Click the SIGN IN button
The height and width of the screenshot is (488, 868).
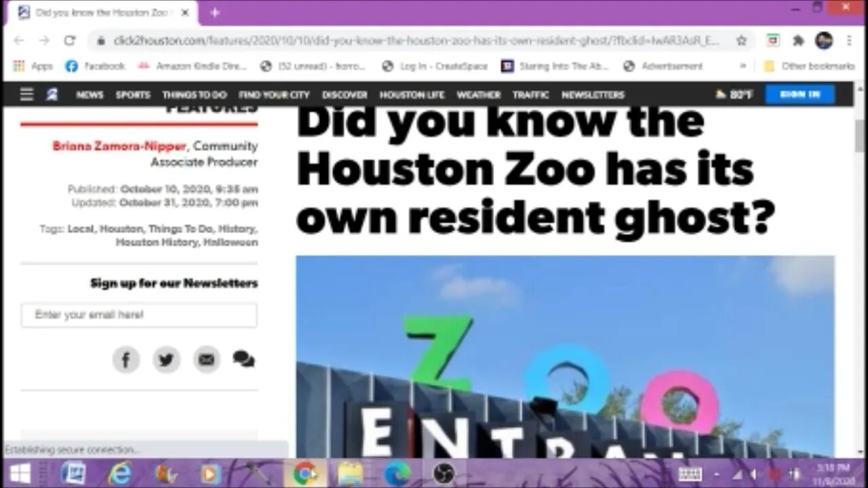800,94
